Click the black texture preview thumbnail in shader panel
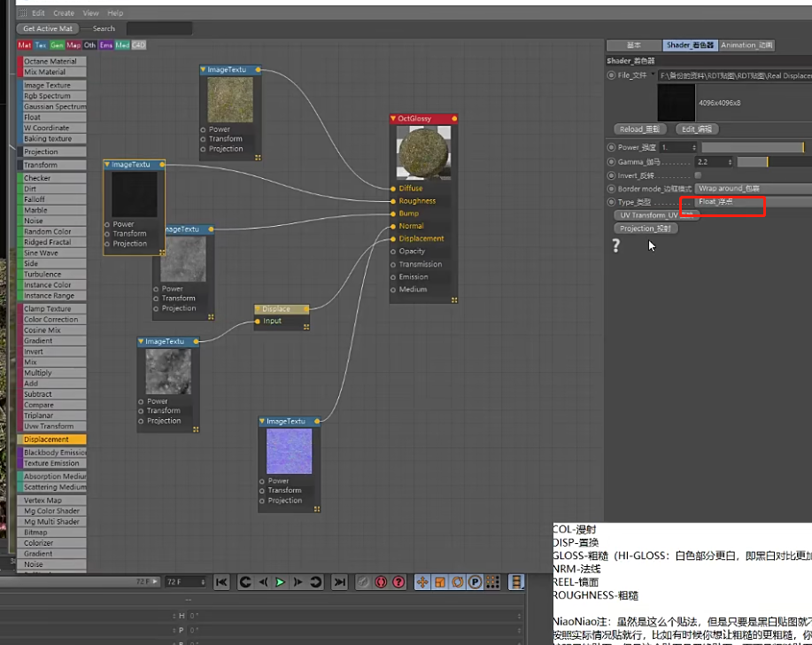The image size is (812, 645). 677,103
